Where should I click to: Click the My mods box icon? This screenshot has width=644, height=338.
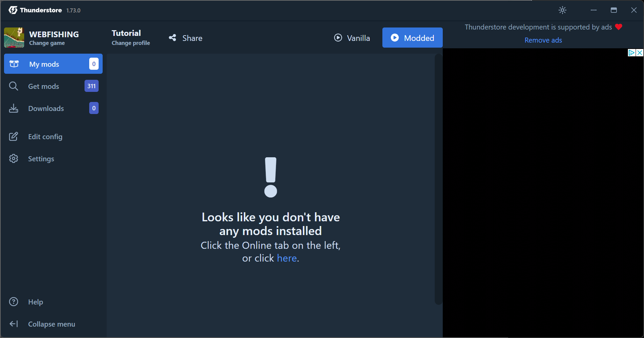point(14,64)
